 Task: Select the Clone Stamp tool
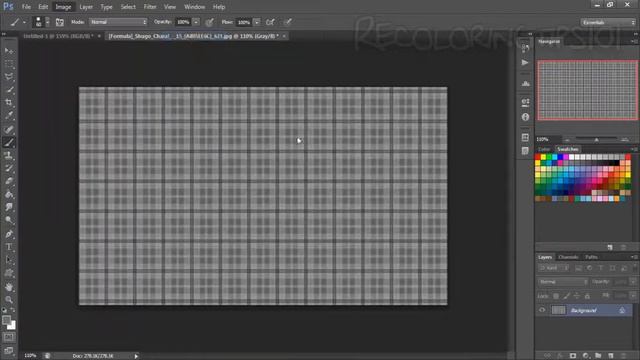coord(9,156)
